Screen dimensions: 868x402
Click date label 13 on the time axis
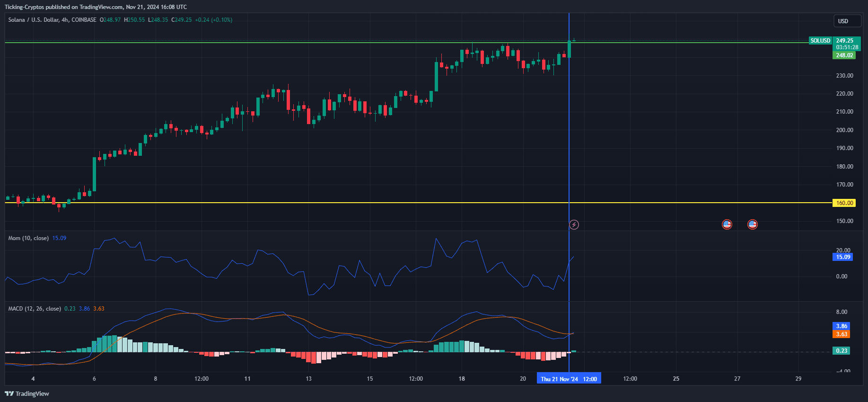[309, 379]
